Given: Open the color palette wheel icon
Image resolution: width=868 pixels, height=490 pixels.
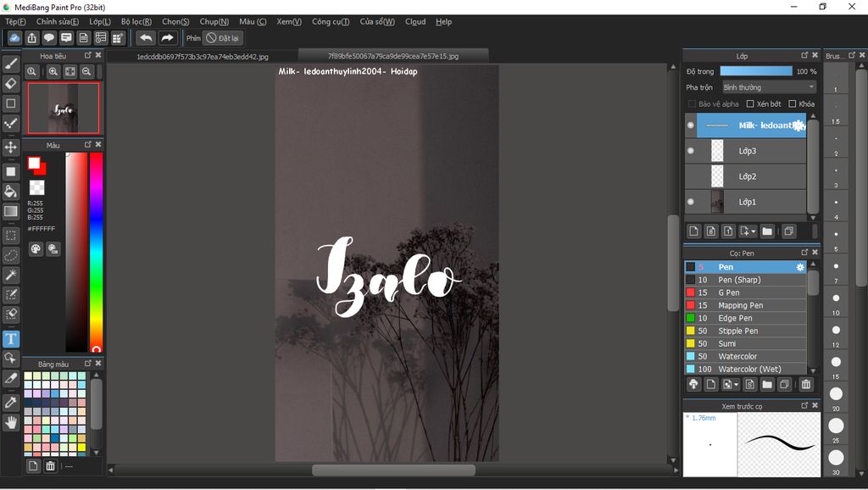Looking at the screenshot, I should pyautogui.click(x=36, y=249).
